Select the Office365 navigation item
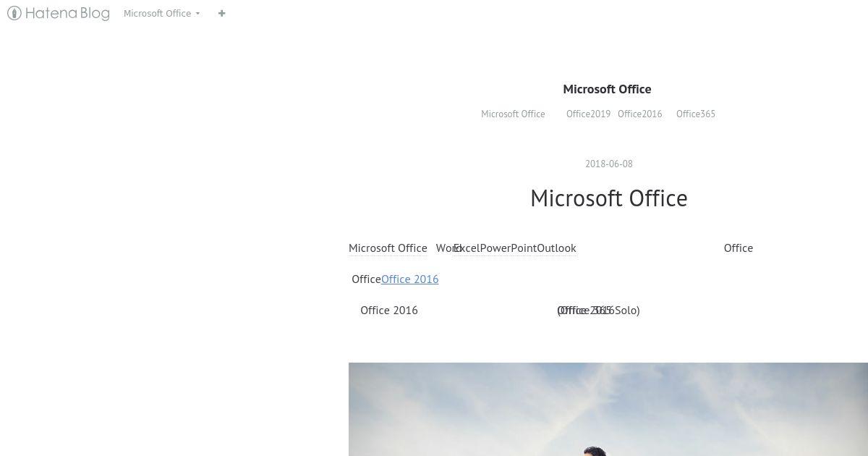This screenshot has width=868, height=456. pyautogui.click(x=696, y=114)
